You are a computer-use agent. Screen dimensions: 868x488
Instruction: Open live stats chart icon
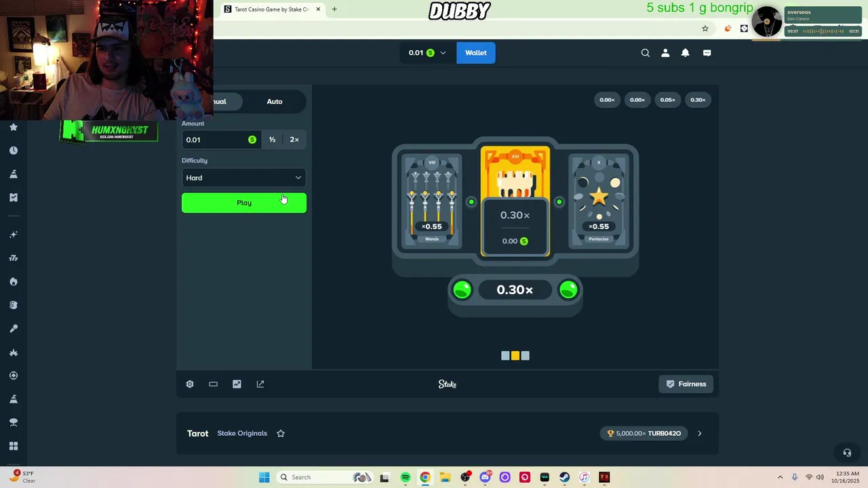point(237,384)
